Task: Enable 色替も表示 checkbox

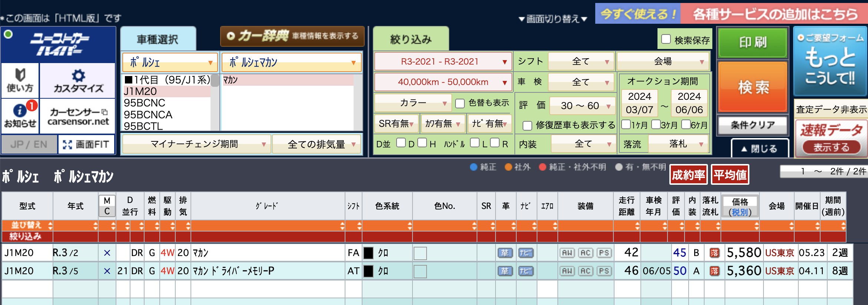Action: coord(460,103)
